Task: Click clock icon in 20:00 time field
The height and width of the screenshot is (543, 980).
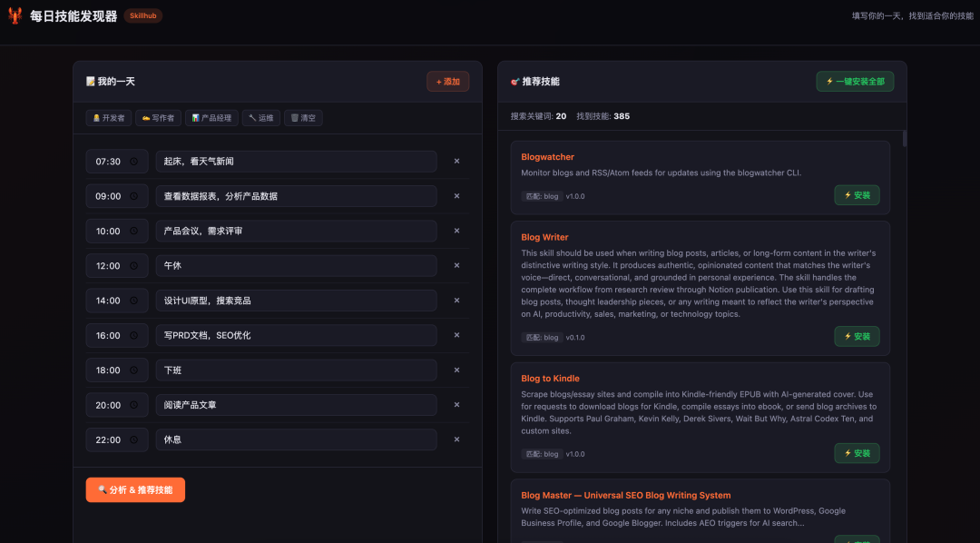Action: (134, 405)
